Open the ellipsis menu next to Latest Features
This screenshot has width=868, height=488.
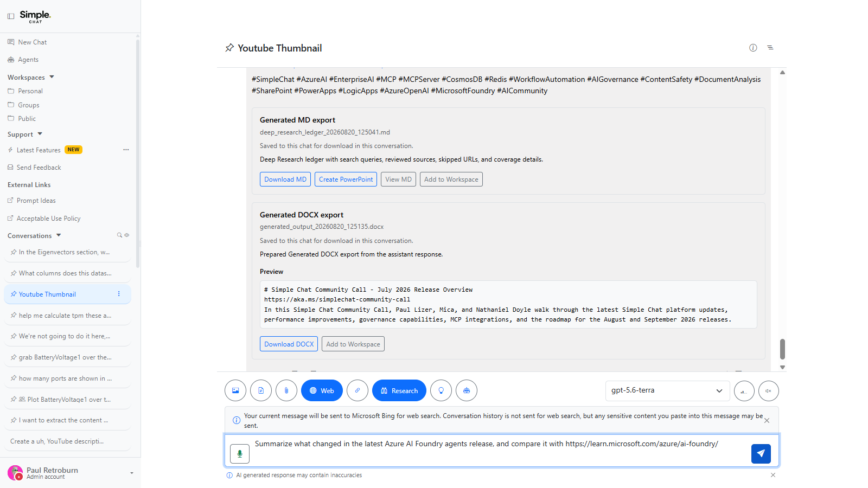coord(126,150)
